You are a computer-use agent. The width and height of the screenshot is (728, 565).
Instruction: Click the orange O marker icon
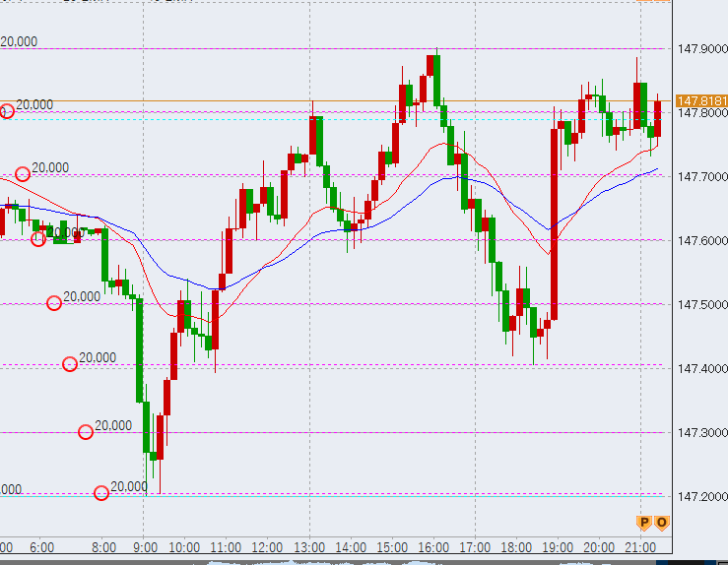coord(661,522)
